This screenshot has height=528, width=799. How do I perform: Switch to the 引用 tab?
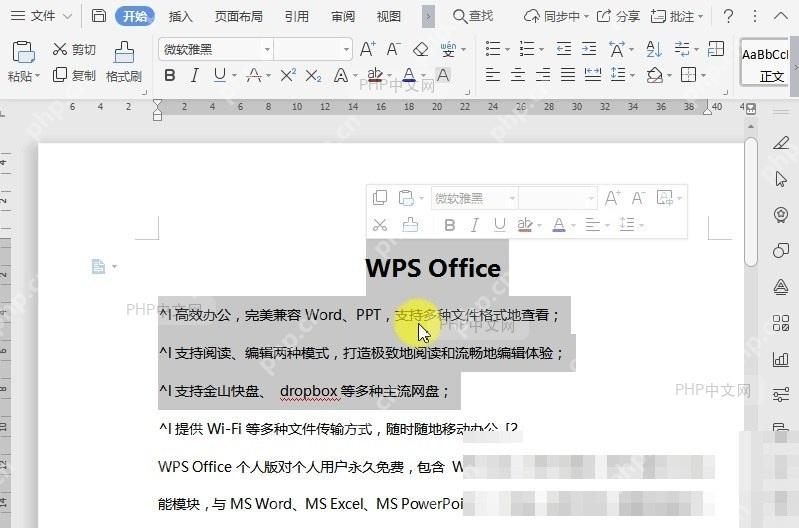pos(297,16)
